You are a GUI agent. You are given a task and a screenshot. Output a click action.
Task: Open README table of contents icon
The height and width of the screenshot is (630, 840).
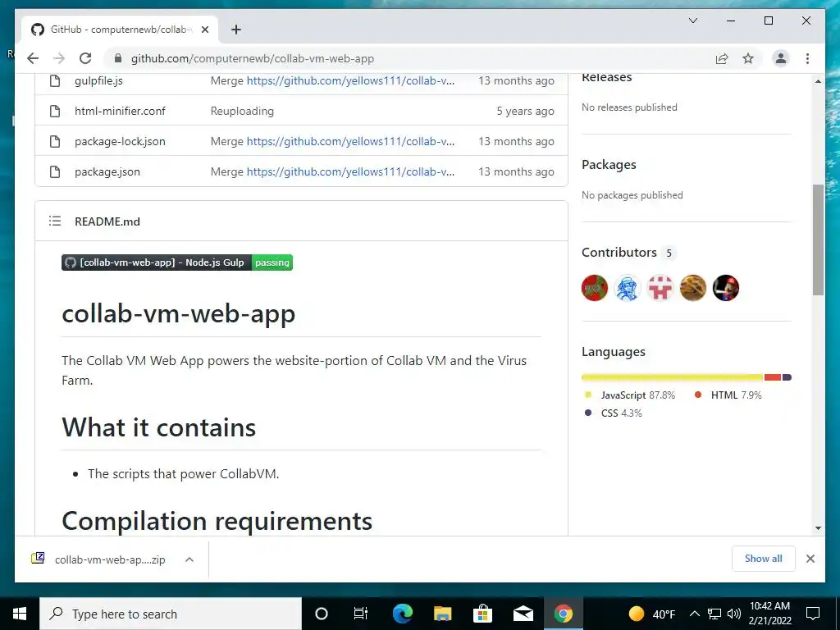55,221
